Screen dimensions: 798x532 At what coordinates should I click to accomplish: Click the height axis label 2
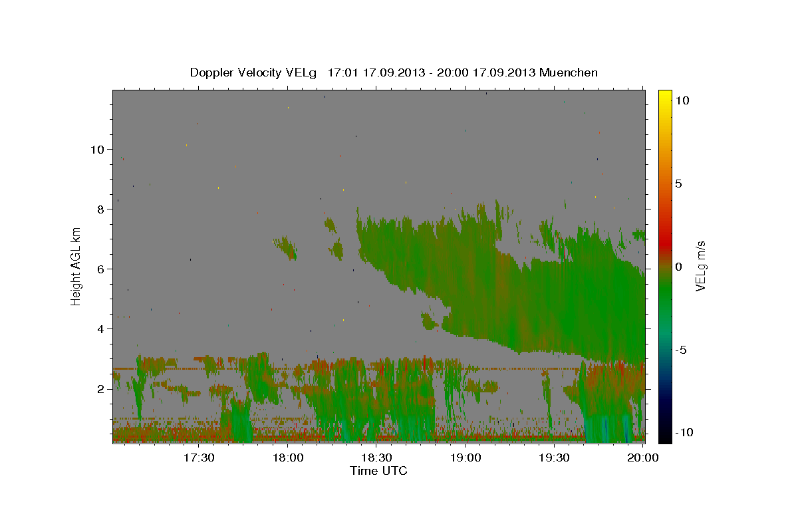coord(100,389)
